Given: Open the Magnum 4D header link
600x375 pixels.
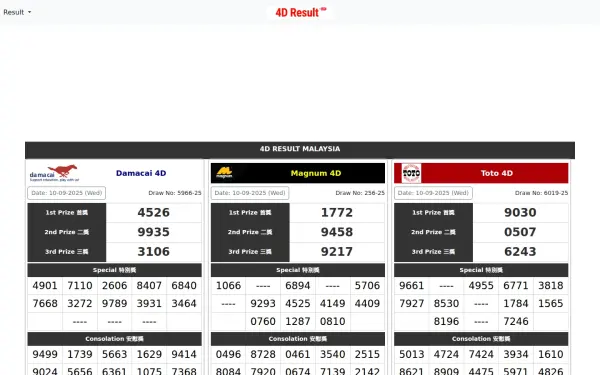Looking at the screenshot, I should [316, 173].
